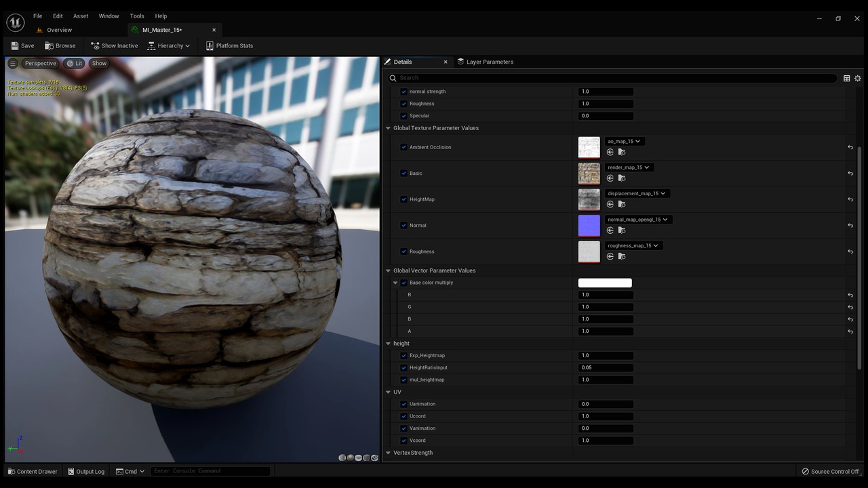Reset Base color G value to default

850,308
